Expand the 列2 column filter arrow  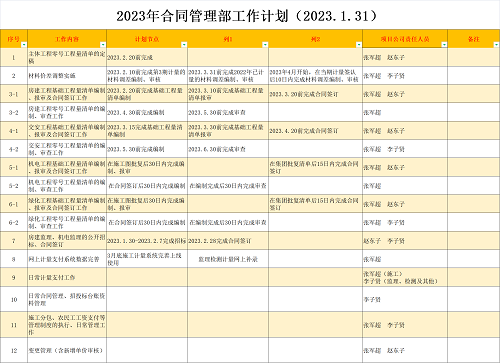(x=359, y=45)
